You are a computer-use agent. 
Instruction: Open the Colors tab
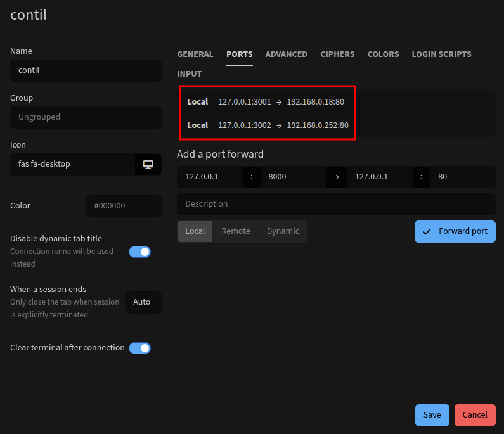coord(383,54)
